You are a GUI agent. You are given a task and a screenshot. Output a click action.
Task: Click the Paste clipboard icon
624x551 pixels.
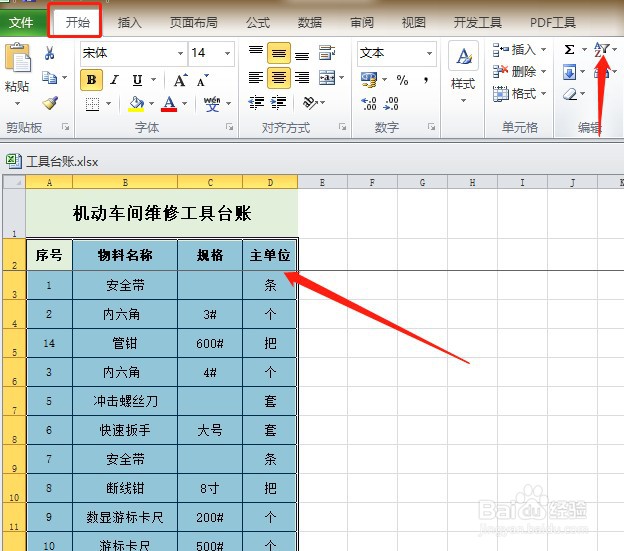click(x=17, y=57)
